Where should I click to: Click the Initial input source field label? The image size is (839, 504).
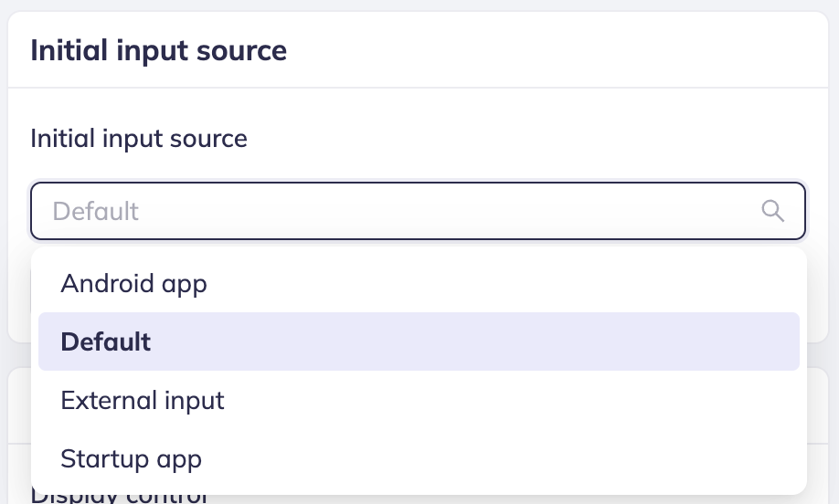coord(139,139)
